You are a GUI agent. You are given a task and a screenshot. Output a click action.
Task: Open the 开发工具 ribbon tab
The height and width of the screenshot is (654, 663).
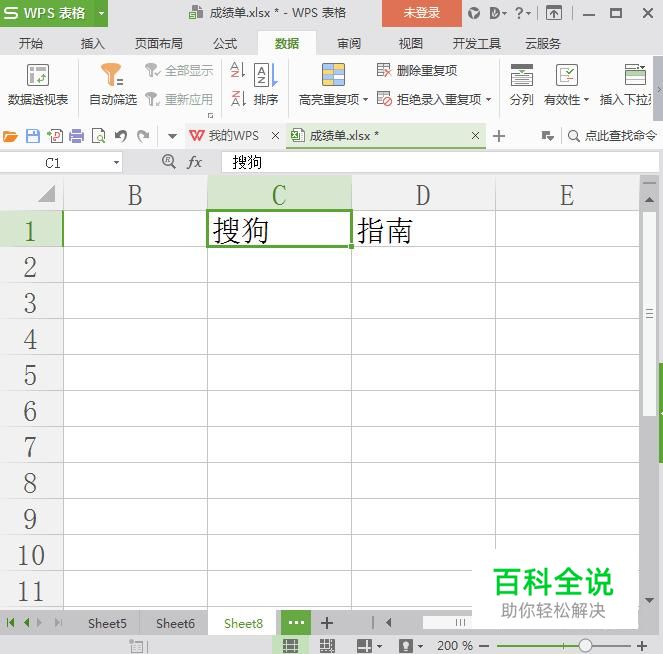pos(477,43)
